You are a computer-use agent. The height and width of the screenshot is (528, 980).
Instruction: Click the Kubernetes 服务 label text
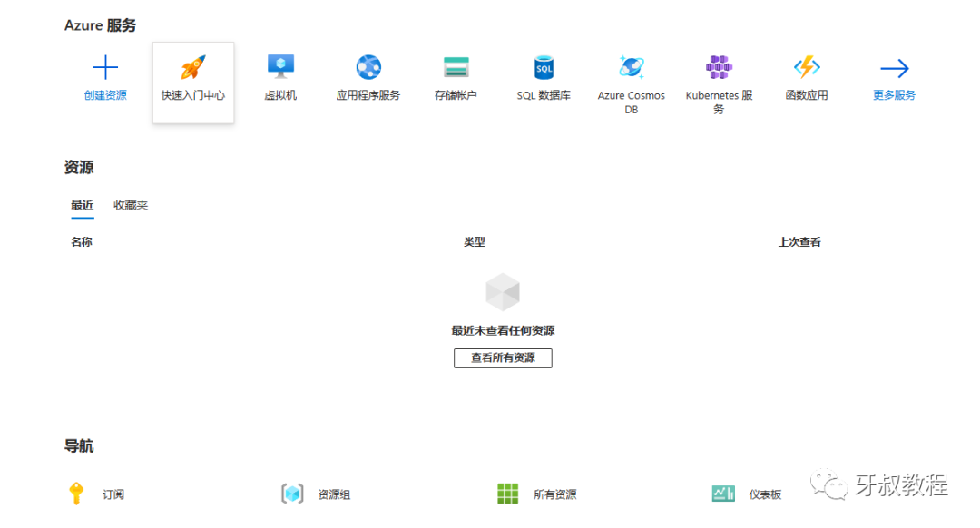point(719,103)
